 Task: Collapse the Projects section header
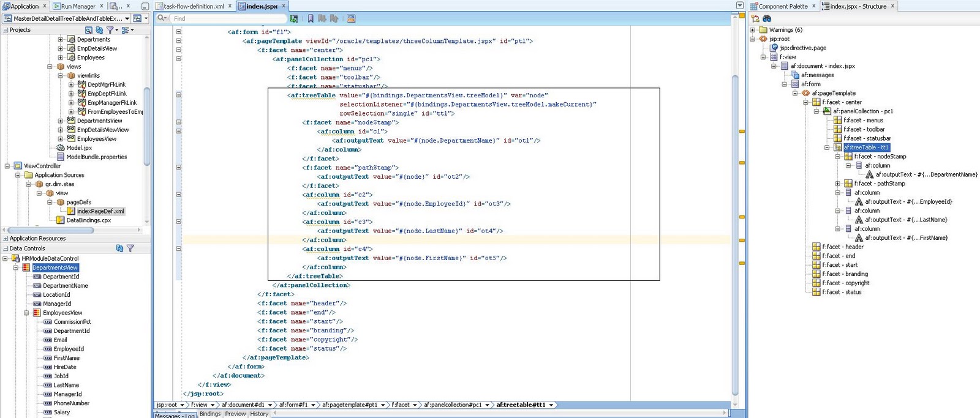(6, 29)
